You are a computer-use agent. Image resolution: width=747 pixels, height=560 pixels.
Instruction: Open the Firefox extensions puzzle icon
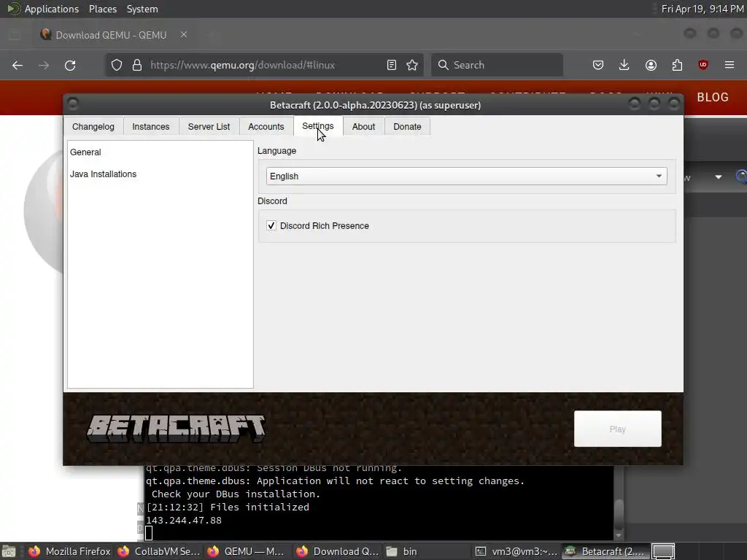tap(677, 65)
